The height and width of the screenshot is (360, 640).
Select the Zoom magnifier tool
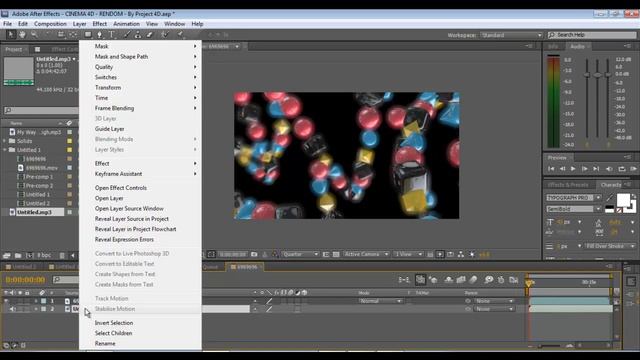pos(34,35)
